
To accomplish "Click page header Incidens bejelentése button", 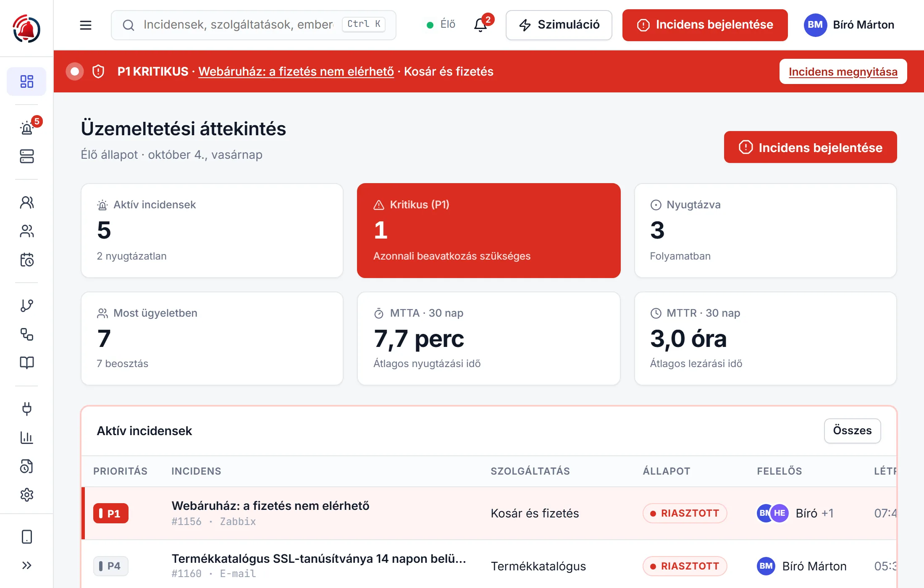I will 811,147.
